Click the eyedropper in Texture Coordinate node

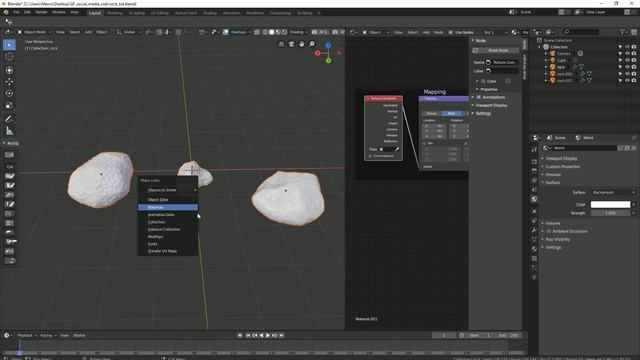tap(397, 149)
